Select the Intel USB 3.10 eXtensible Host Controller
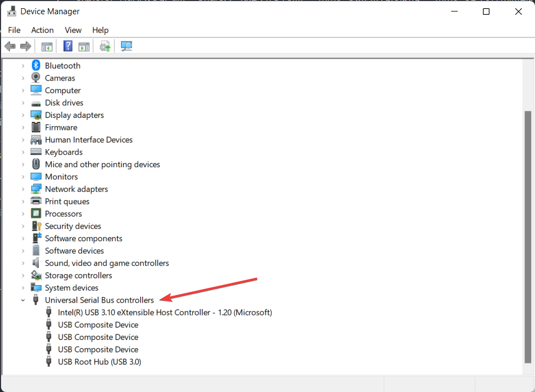This screenshot has width=535, height=392. coord(164,312)
